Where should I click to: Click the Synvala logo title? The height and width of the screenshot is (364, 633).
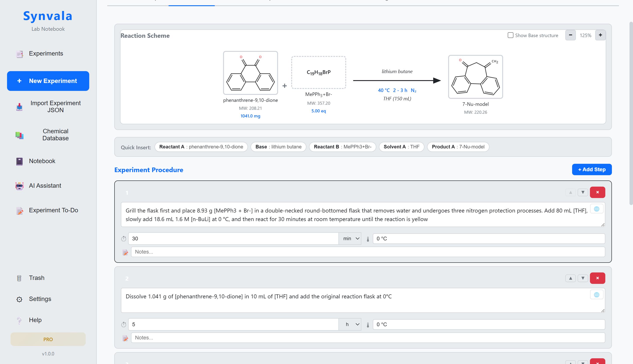[x=48, y=16]
